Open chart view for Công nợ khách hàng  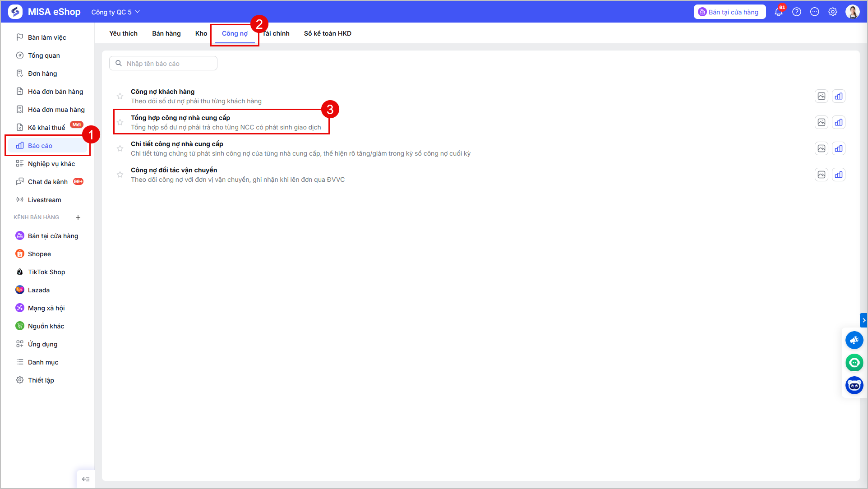tap(839, 96)
